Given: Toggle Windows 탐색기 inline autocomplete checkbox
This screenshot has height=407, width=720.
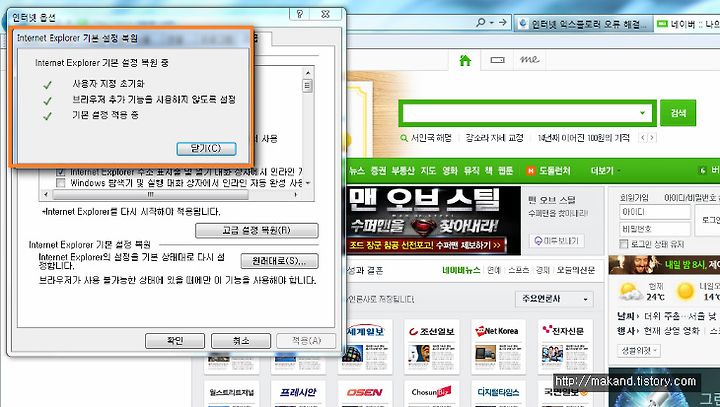Looking at the screenshot, I should [x=61, y=183].
